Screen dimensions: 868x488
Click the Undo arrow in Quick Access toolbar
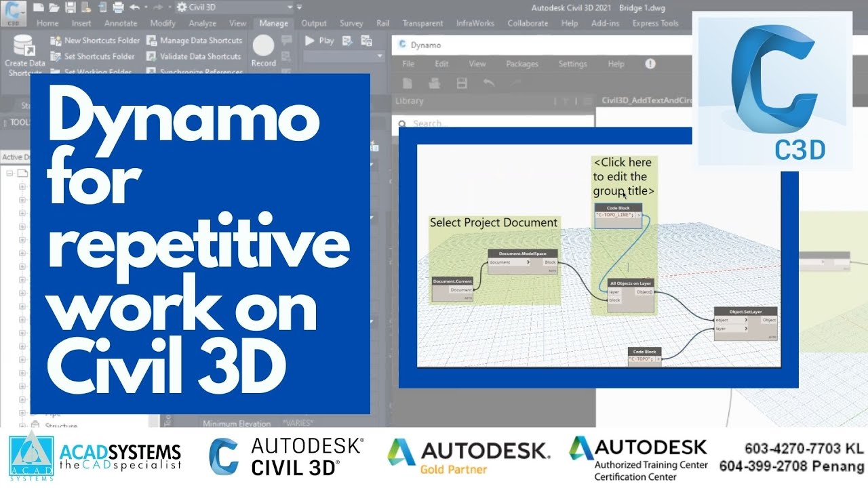[x=134, y=7]
